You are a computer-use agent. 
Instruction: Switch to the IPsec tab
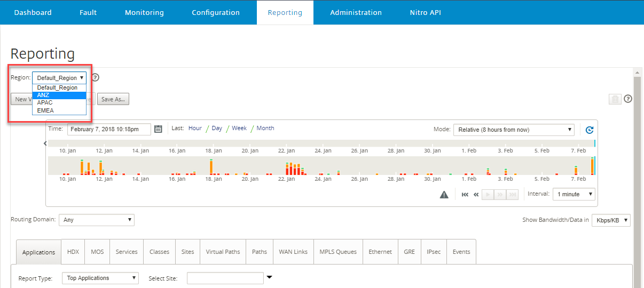pos(434,252)
